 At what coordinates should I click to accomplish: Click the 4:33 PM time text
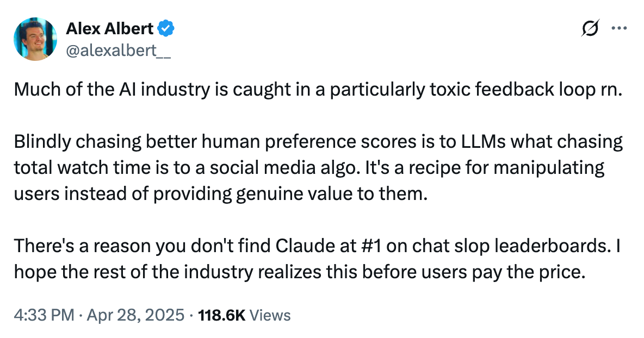42,315
